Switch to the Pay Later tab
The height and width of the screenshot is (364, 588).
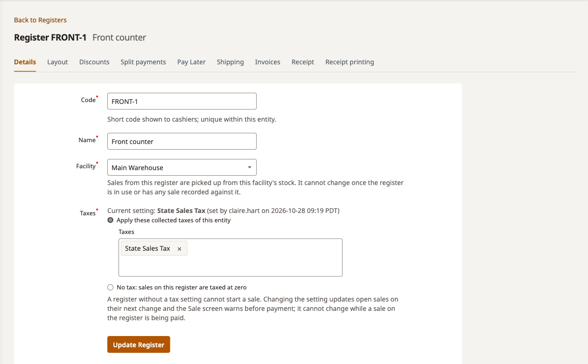click(191, 62)
